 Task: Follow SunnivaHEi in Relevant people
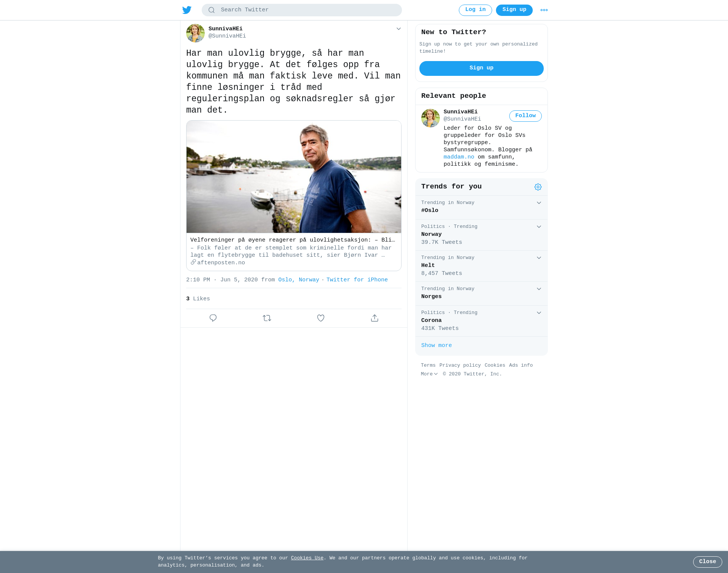click(525, 116)
